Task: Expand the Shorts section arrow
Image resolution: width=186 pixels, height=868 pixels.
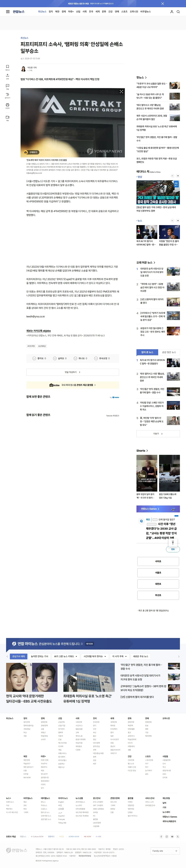Action: coord(147,451)
